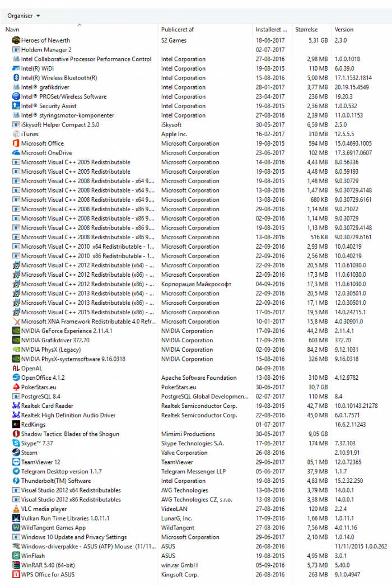Click the Realtek Card Reader icon

[x=16, y=406]
